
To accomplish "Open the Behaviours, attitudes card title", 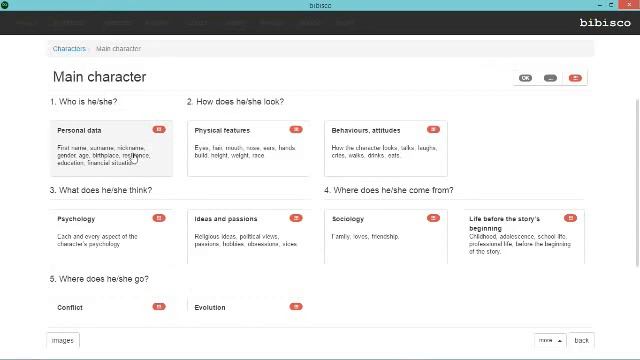I will [366, 131].
